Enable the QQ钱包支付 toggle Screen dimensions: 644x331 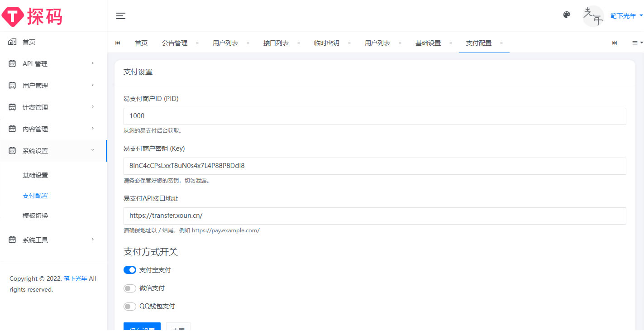(130, 307)
